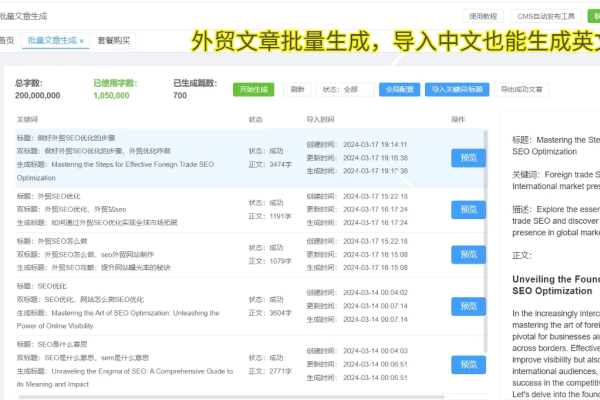600x400 pixels.
Task: Select the 关键词 column header
Action: [x=27, y=119]
